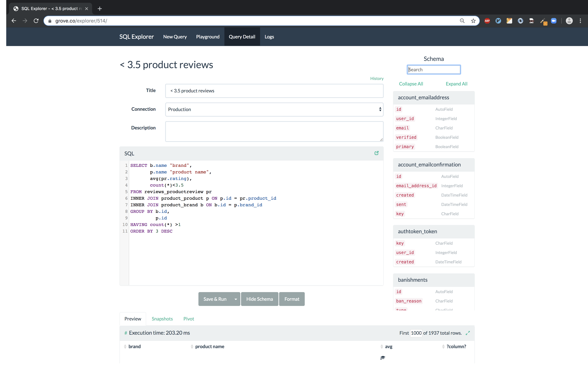Bookmark page with the star icon
Screen dimensions: 588x371
[473, 21]
